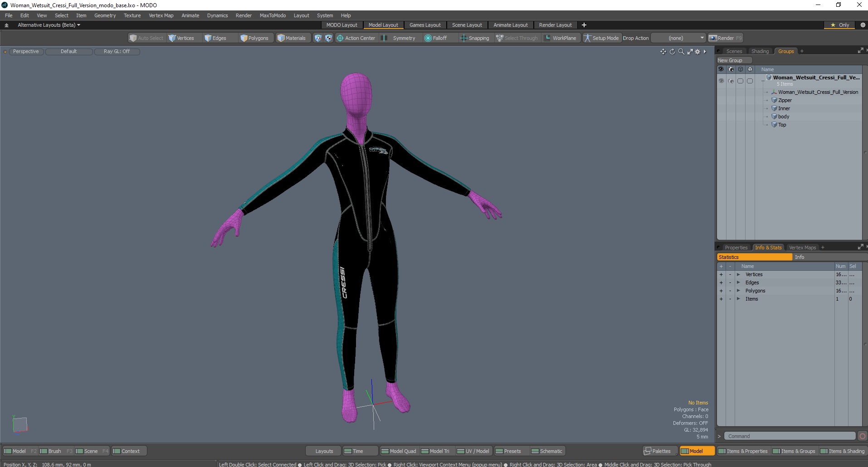The height and width of the screenshot is (467, 868).
Task: Click viewport rotate icon
Action: tap(672, 52)
